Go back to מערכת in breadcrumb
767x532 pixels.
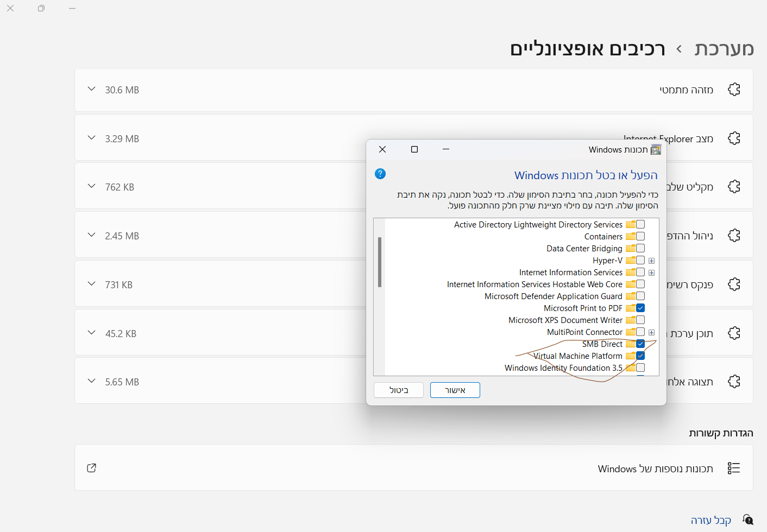pos(724,49)
